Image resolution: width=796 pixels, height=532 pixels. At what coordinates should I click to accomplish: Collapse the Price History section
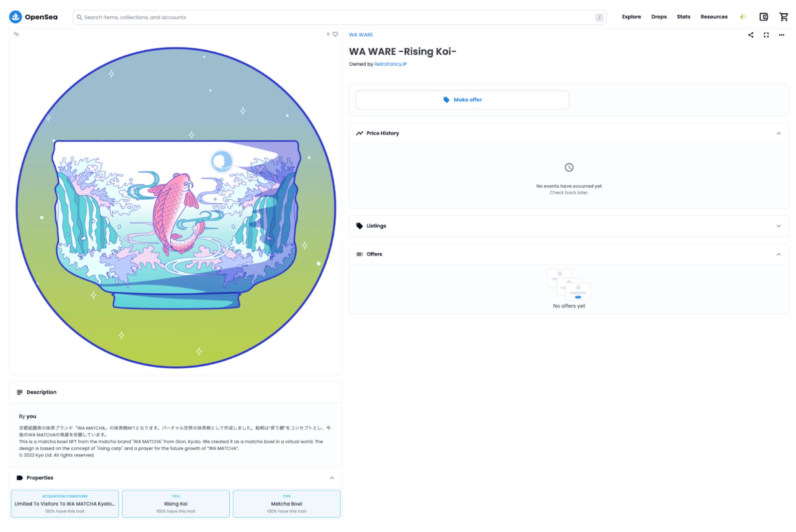778,134
